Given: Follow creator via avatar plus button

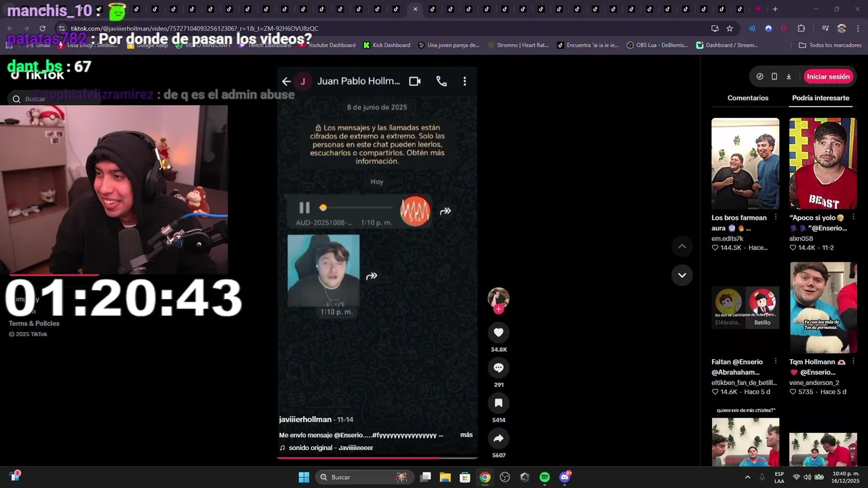Looking at the screenshot, I should point(498,309).
